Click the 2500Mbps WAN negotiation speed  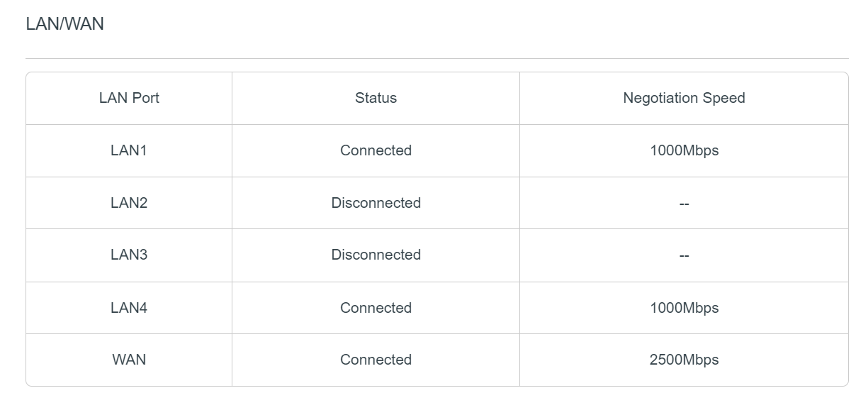tap(684, 360)
